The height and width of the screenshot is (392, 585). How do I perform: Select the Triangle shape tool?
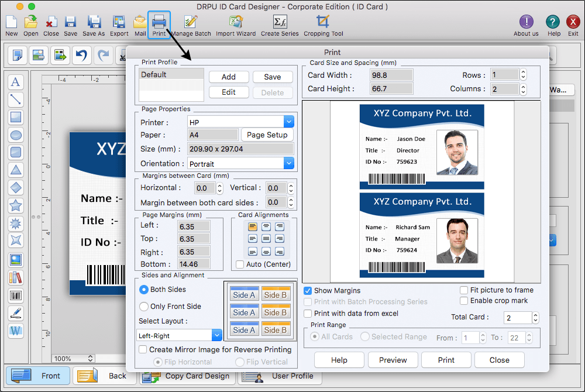(16, 170)
